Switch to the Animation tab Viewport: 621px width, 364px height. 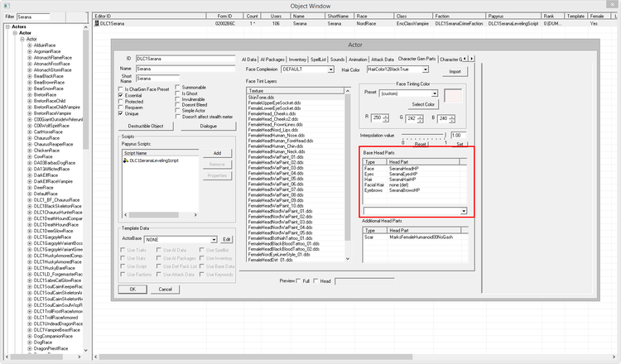pos(358,60)
